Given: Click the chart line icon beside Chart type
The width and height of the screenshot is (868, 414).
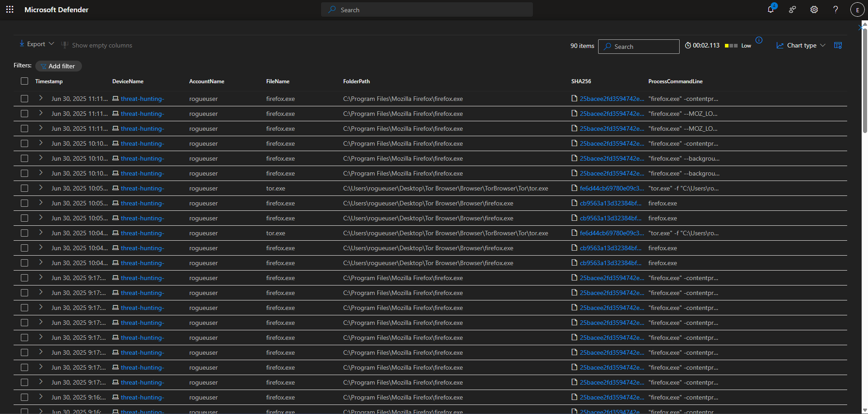Looking at the screenshot, I should 780,46.
